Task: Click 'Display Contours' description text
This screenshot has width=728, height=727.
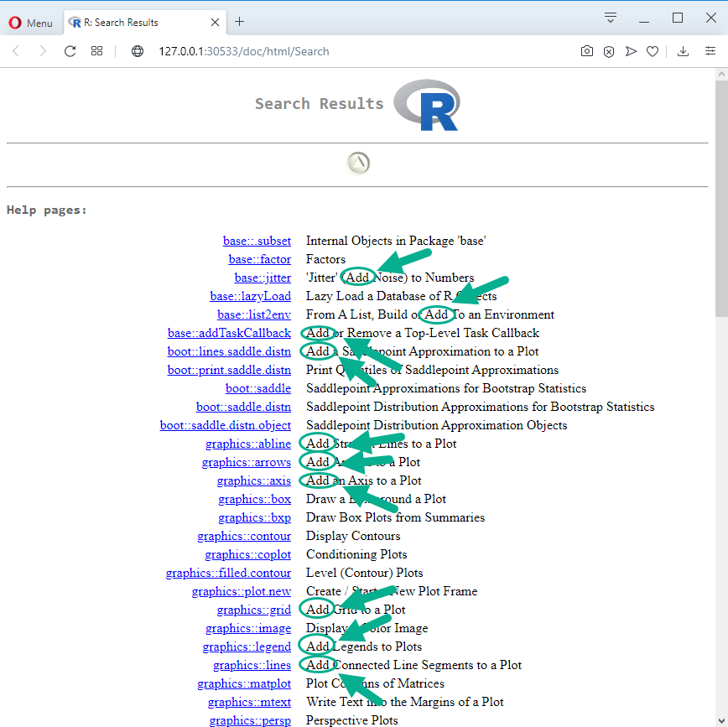Action: [353, 536]
